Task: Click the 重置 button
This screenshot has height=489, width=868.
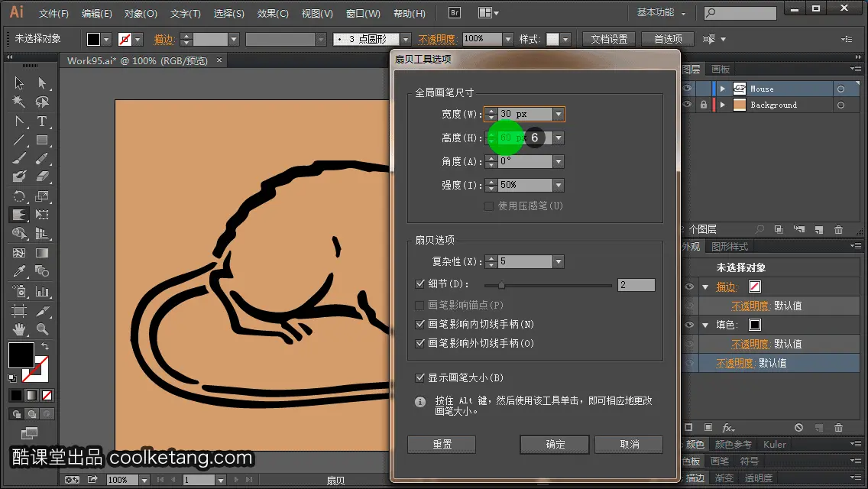Action: [x=442, y=444]
